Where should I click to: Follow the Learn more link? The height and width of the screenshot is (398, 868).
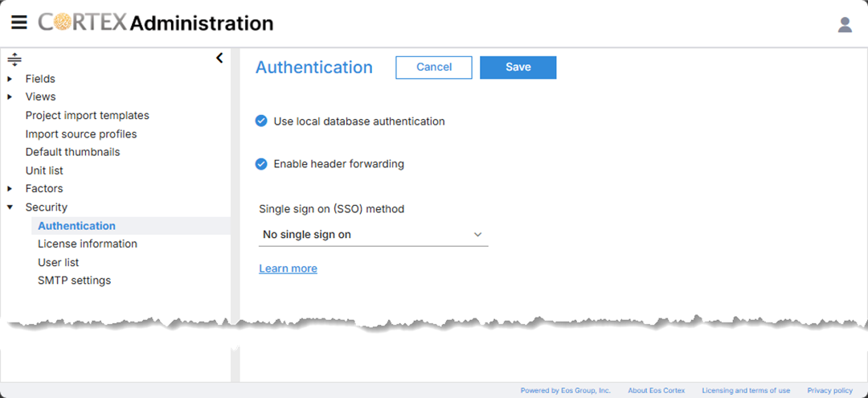288,269
